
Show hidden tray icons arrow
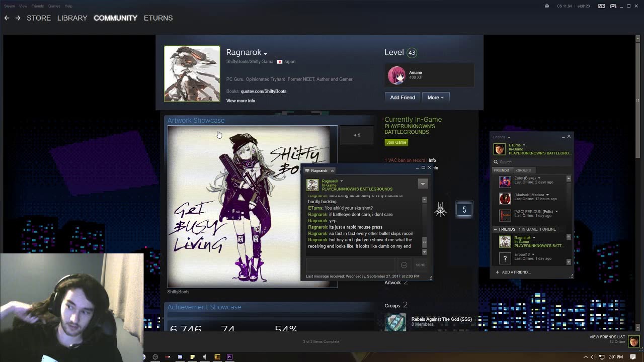pyautogui.click(x=585, y=357)
